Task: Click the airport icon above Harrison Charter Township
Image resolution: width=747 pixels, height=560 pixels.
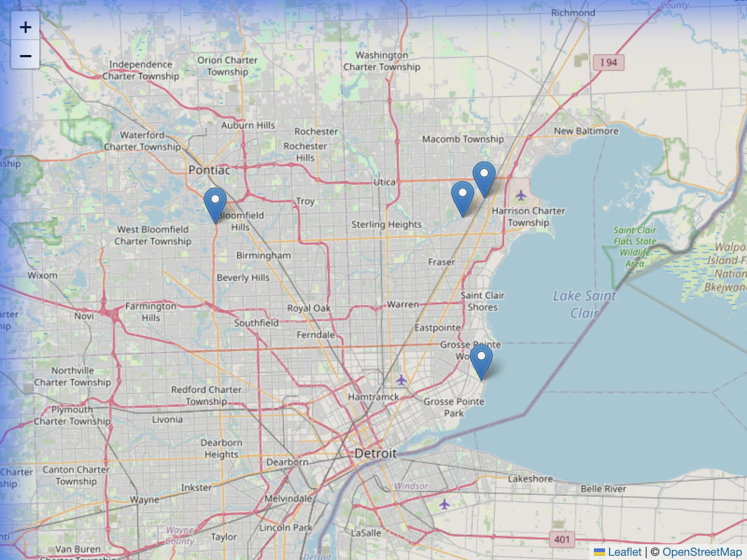Action: tap(521, 195)
